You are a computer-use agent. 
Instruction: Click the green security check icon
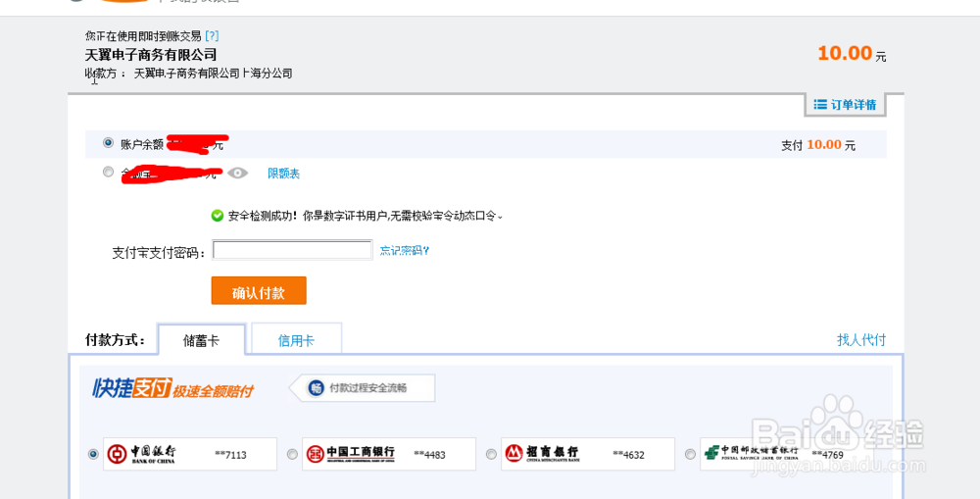pyautogui.click(x=218, y=216)
